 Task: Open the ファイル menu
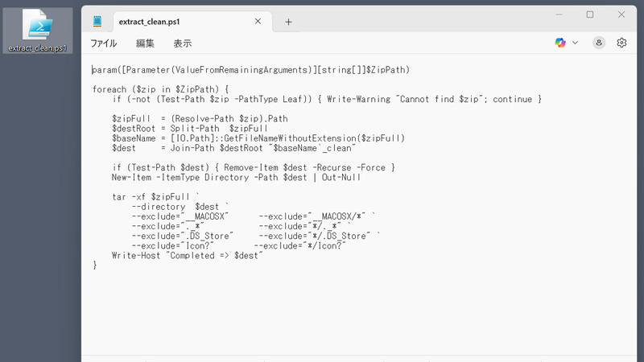104,43
